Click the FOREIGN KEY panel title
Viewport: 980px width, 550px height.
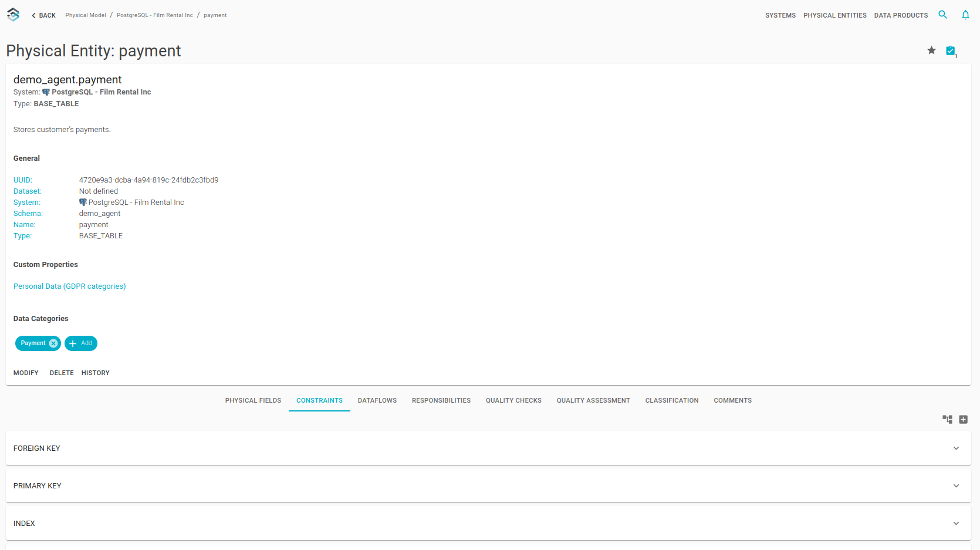tap(37, 448)
